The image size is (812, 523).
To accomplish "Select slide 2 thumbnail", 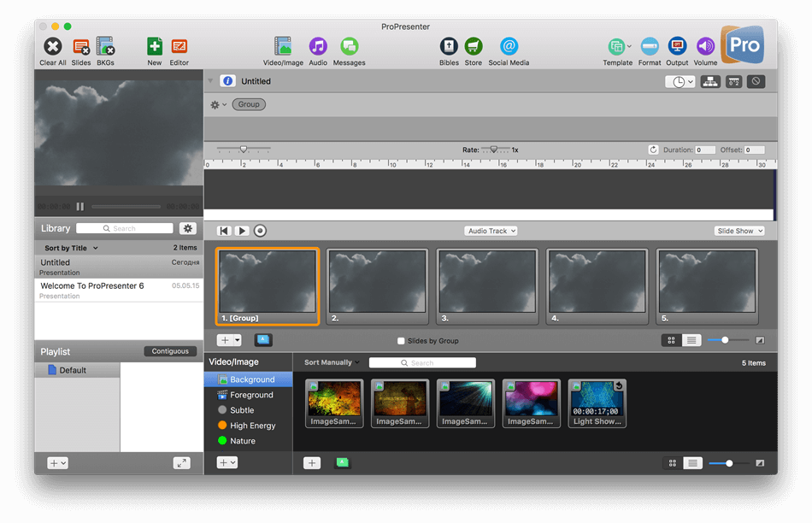I will (377, 286).
